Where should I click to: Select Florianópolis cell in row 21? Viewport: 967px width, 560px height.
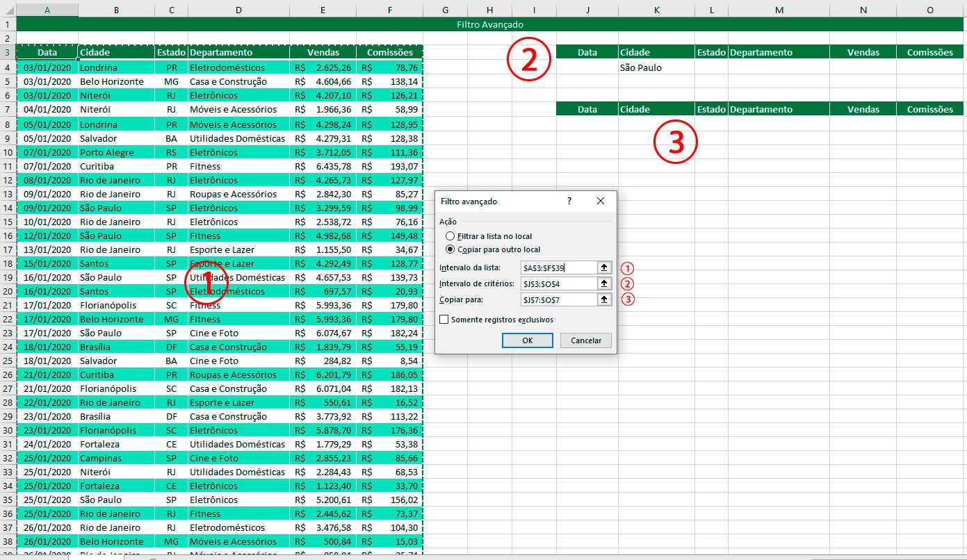pos(116,305)
